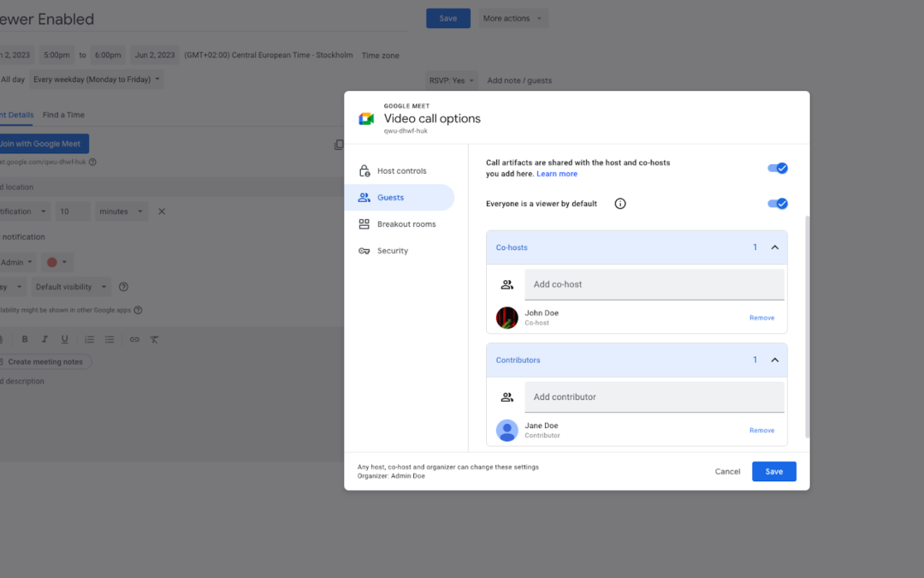The height and width of the screenshot is (578, 924).
Task: Apply italic formatting in description toolbar
Action: point(44,339)
